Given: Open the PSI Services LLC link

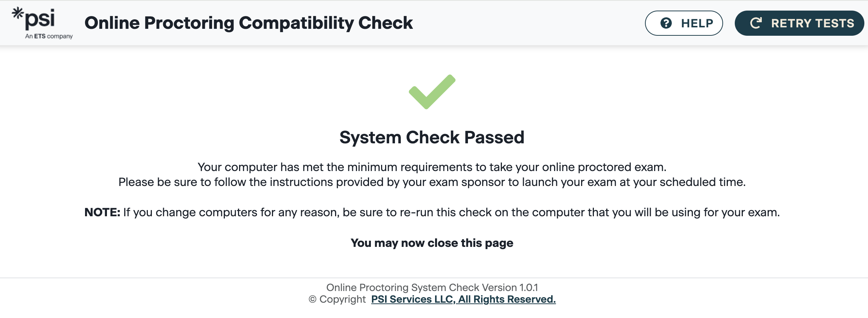Looking at the screenshot, I should point(463,299).
